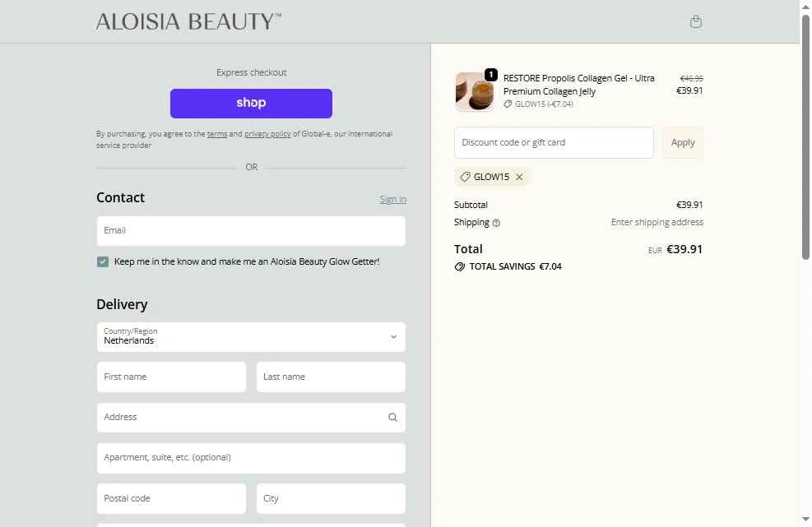This screenshot has height=527, width=812.
Task: Click the Subtotal €39.91 value
Action: pyautogui.click(x=689, y=205)
